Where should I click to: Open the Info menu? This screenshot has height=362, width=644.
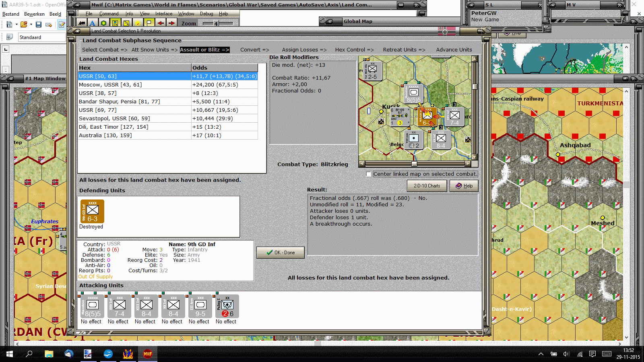coord(129,14)
